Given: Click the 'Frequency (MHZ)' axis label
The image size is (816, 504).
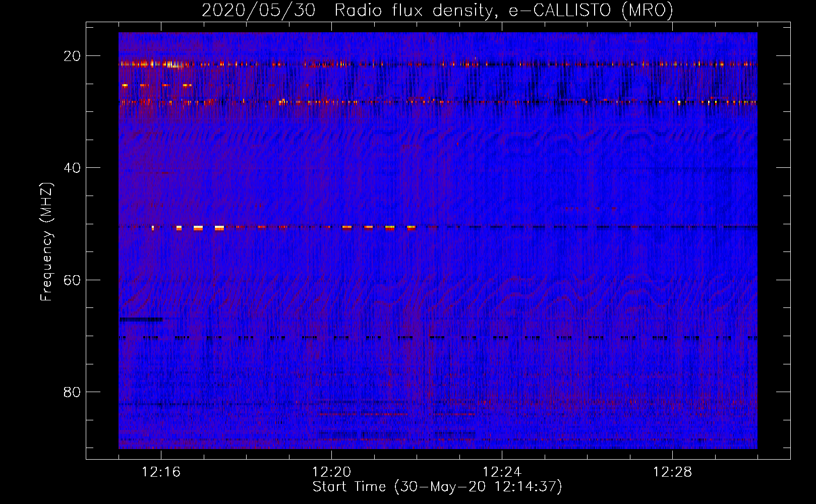Looking at the screenshot, I should pyautogui.click(x=46, y=241).
